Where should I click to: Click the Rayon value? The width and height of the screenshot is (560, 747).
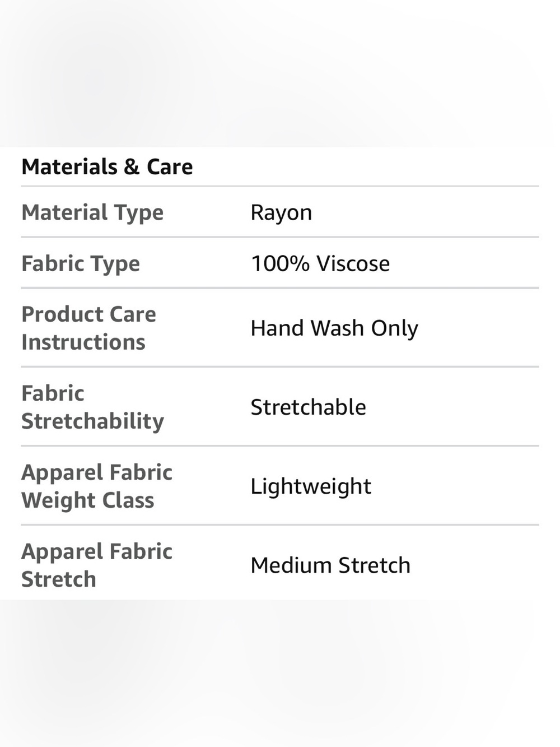coord(281,213)
